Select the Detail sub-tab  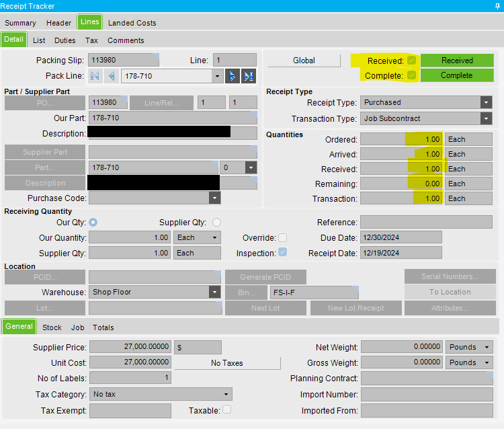click(14, 39)
